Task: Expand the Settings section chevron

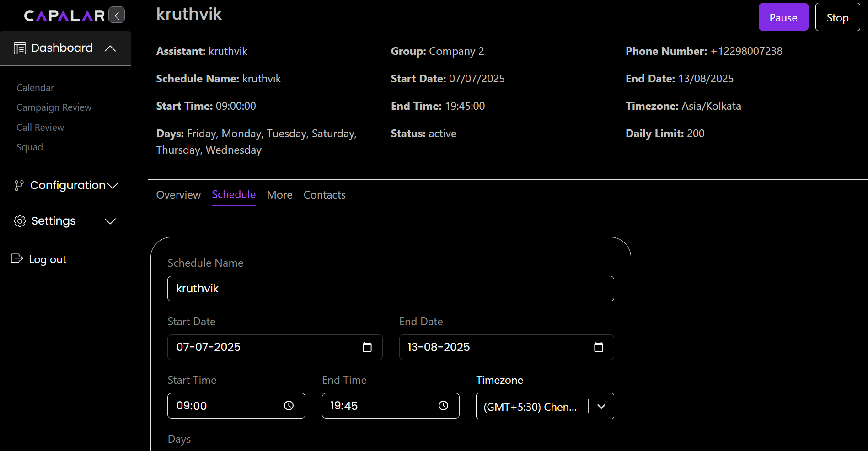Action: pyautogui.click(x=110, y=221)
